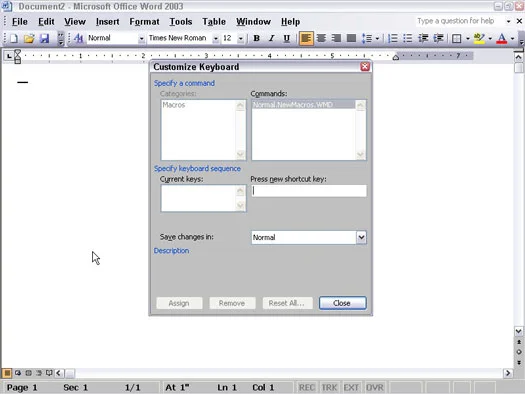525x394 pixels.
Task: Open the Table menu
Action: coord(214,22)
